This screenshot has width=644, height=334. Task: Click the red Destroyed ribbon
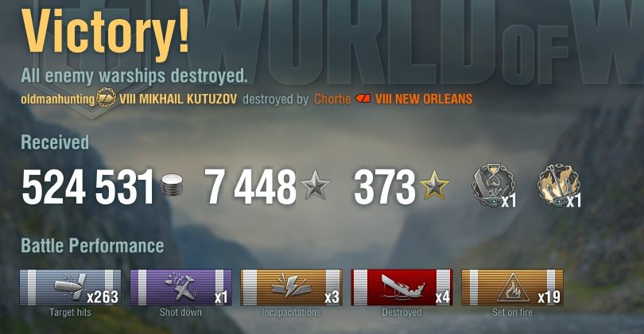(402, 287)
